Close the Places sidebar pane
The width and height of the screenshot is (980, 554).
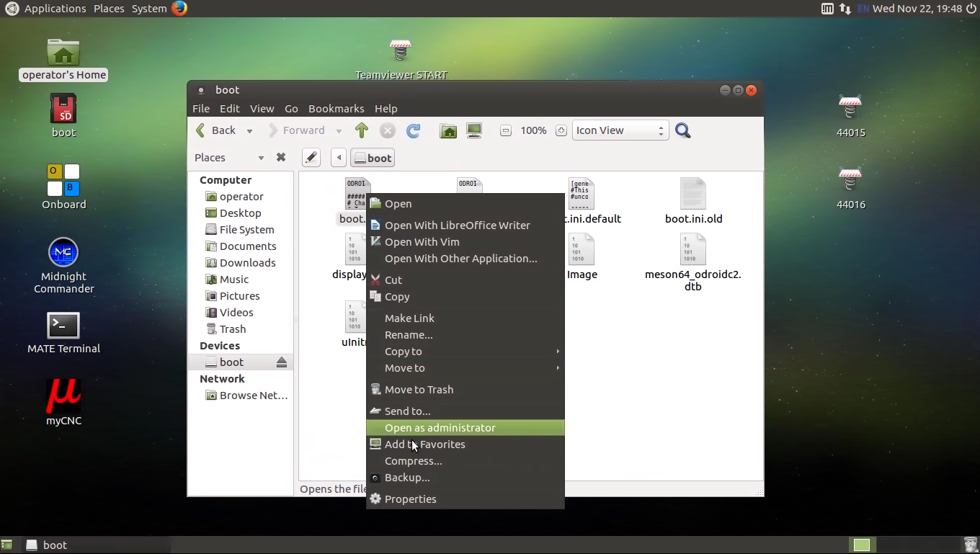(x=281, y=158)
